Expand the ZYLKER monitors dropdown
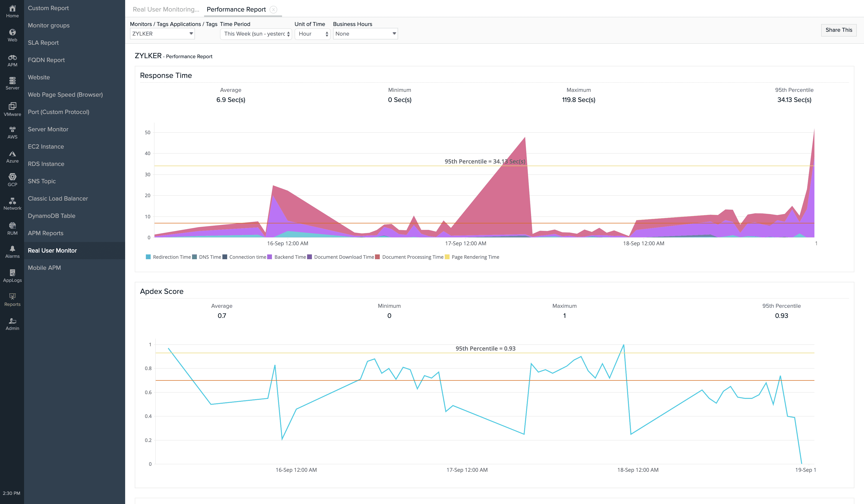This screenshot has width=864, height=504. tap(162, 34)
